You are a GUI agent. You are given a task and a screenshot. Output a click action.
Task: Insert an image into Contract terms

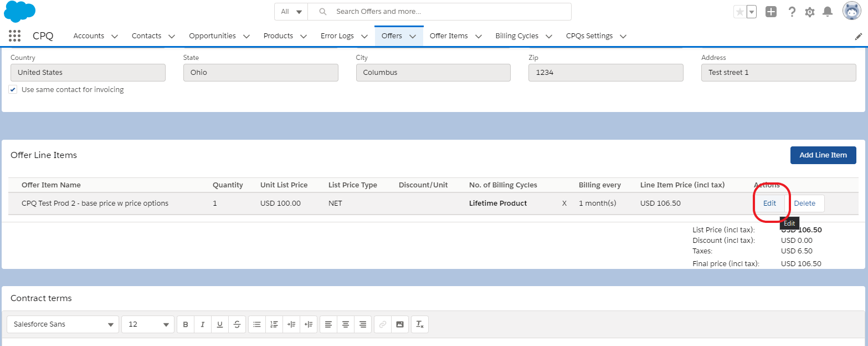tap(400, 324)
